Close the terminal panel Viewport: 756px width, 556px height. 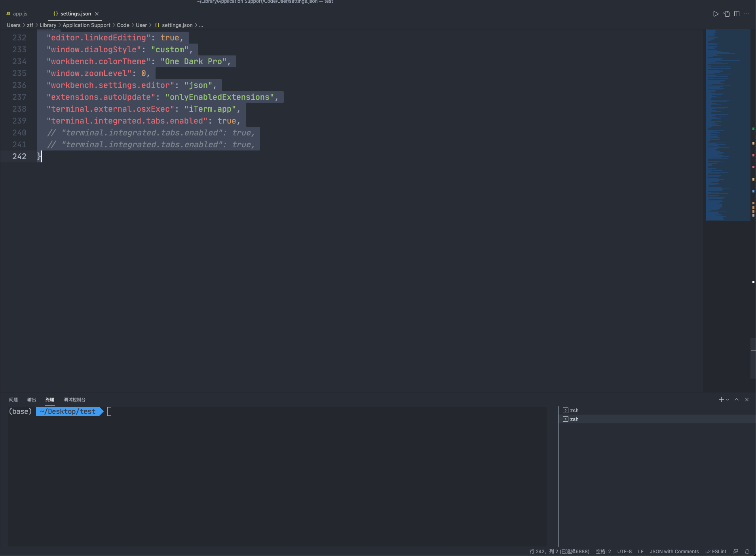[747, 399]
